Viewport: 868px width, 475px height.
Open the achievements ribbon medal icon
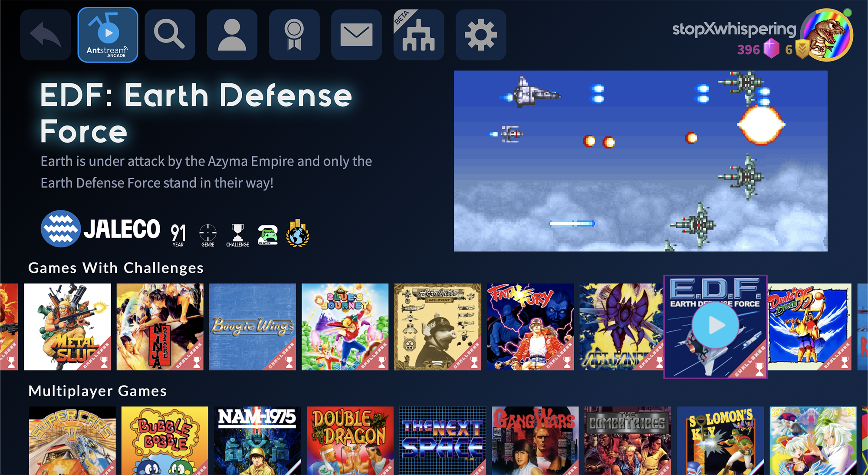(x=294, y=35)
